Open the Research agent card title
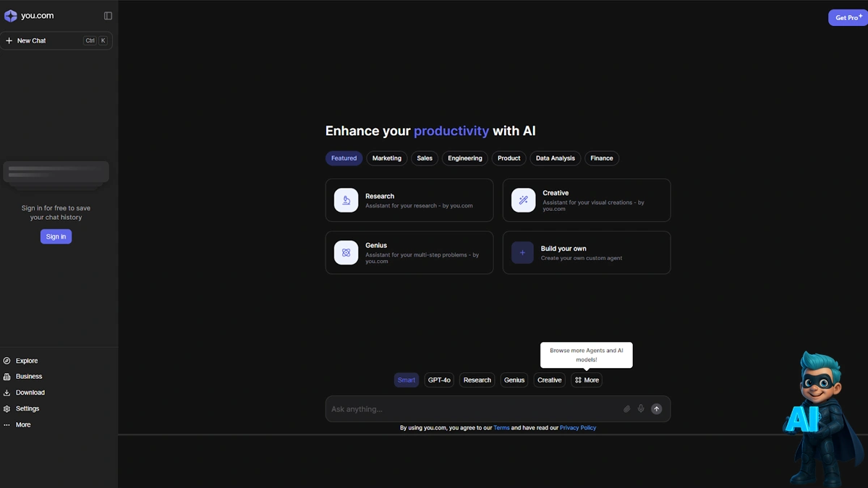The image size is (868, 488). coord(380,196)
